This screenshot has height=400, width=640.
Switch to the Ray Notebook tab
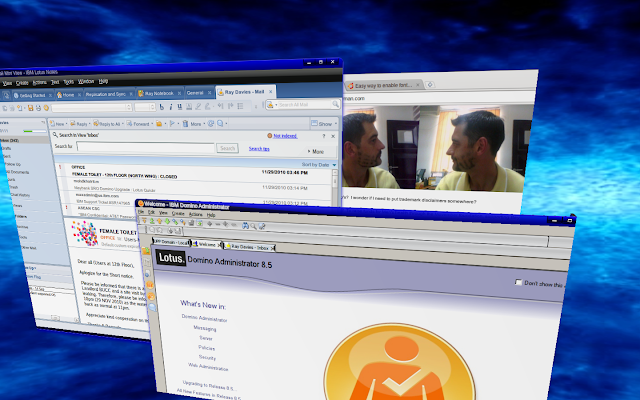[160, 93]
